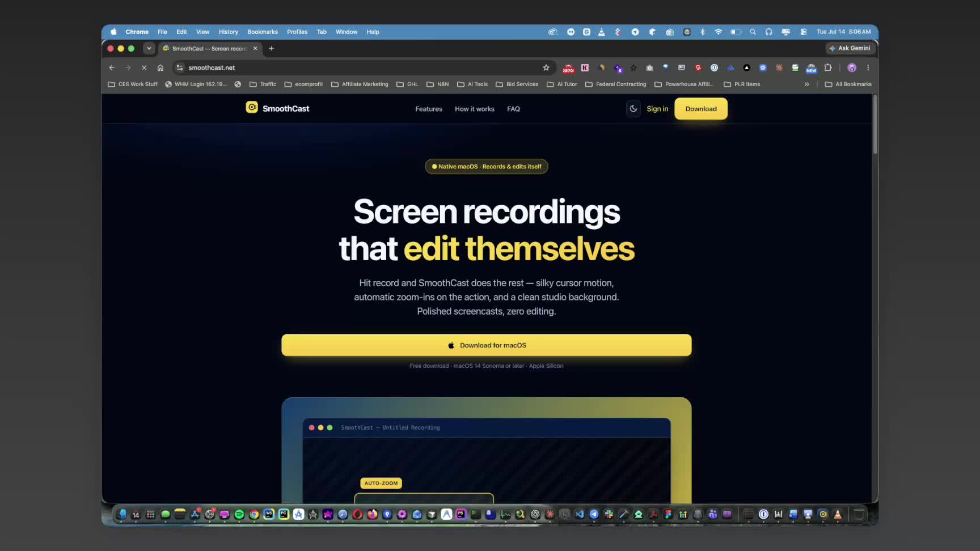This screenshot has height=551, width=980.
Task: Open the AI Tools bookmark folder
Action: click(x=472, y=84)
